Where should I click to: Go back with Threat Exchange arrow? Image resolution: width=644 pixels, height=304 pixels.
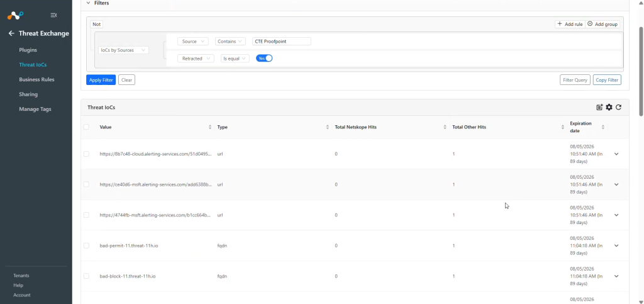point(11,33)
